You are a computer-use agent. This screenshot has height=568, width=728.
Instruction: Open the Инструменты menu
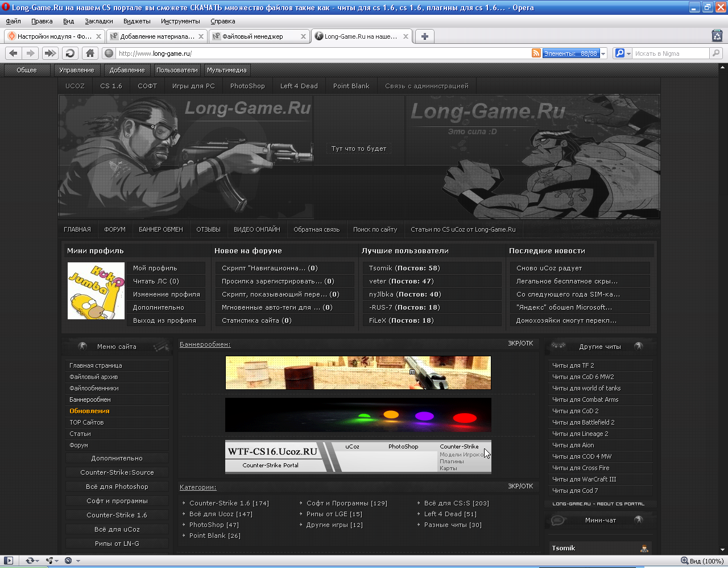180,21
